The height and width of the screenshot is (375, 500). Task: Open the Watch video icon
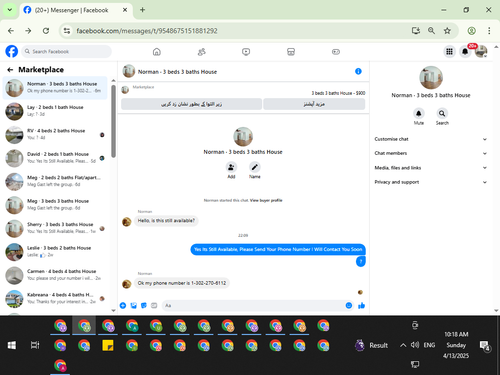coord(246,52)
